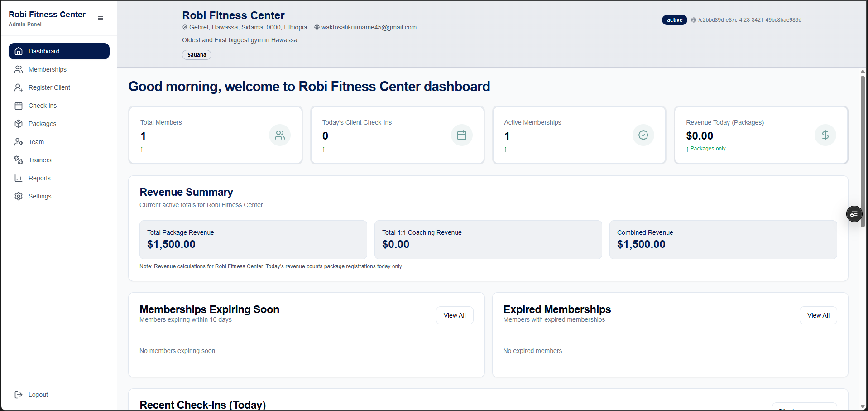Click the Memberships people icon
The width and height of the screenshot is (868, 411).
(19, 69)
